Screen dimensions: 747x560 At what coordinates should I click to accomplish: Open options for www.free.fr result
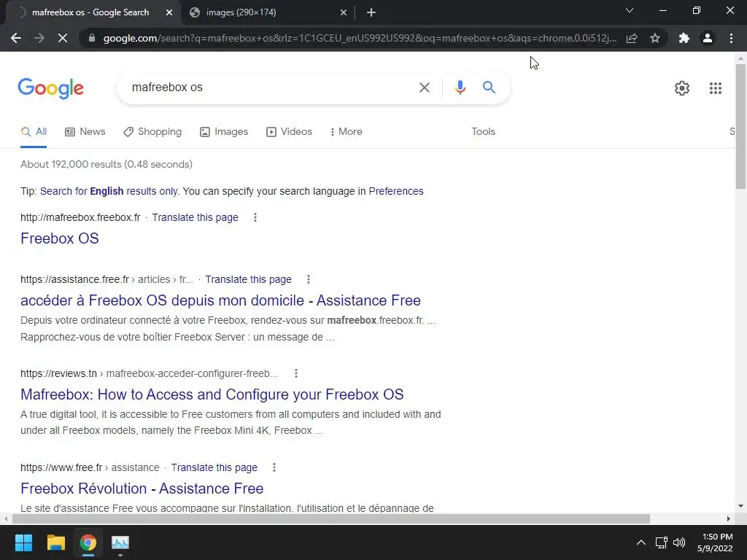pos(274,467)
